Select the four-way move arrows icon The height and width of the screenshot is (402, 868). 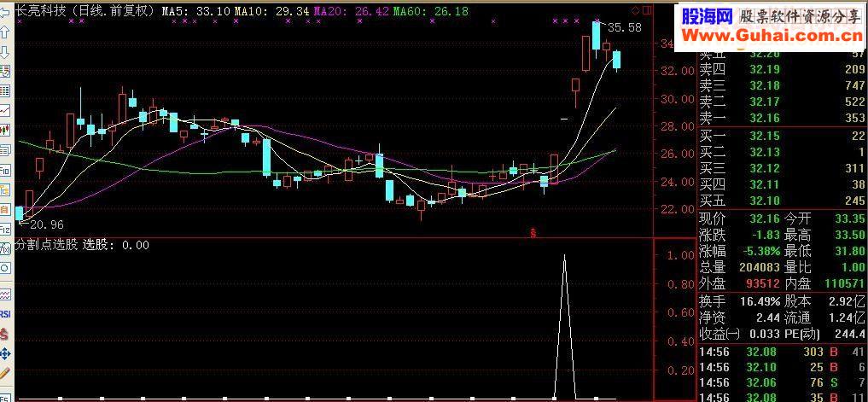coord(4,352)
